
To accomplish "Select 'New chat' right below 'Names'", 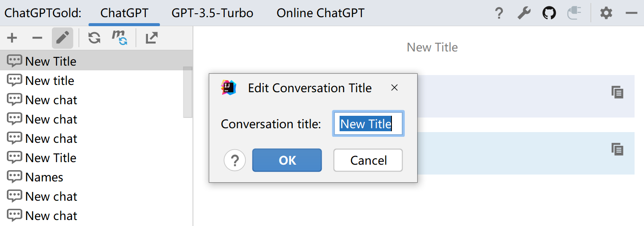I will click(96, 196).
